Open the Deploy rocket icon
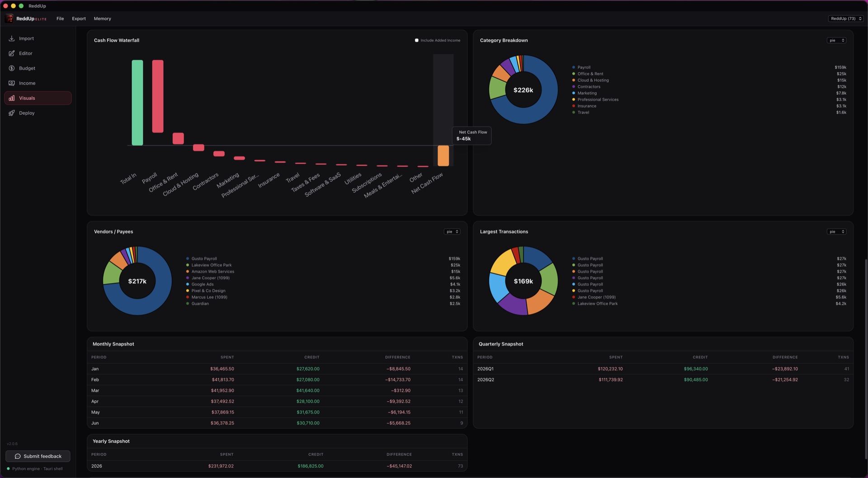 (12, 113)
